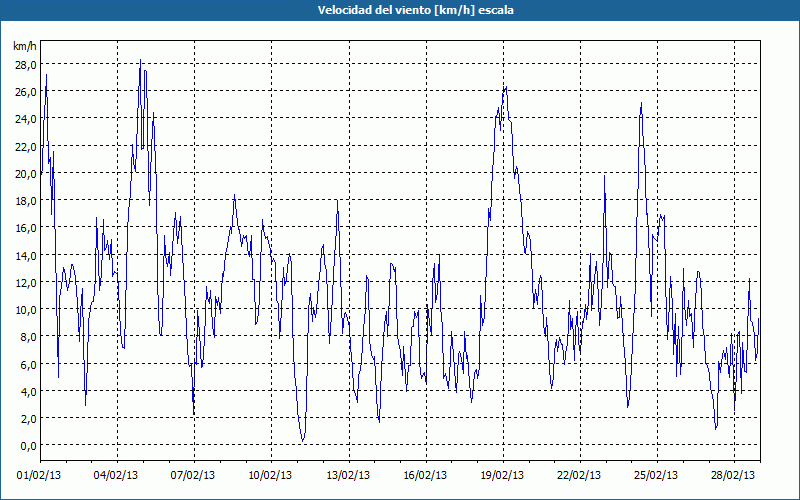Select the 22,0 y-axis value
Screen dimensions: 800x500
[26, 146]
